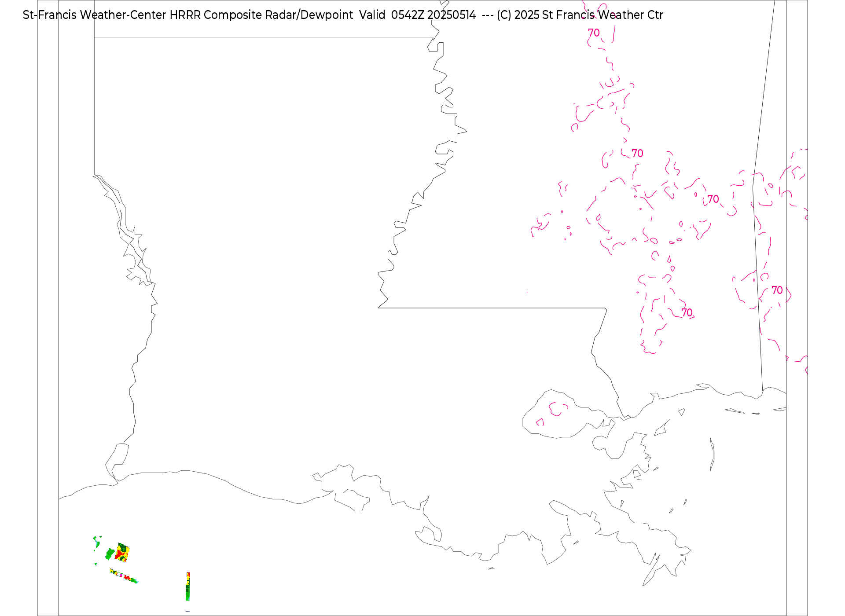
Task: Click the "HRRR Composite Radar/Dewpoint" title text
Action: coord(261,15)
